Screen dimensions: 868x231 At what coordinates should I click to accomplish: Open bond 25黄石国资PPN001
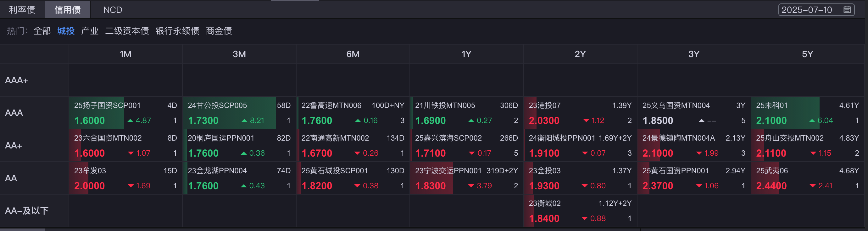[676, 171]
